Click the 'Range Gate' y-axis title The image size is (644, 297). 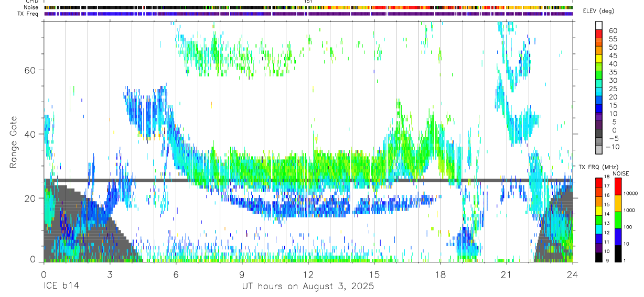(x=14, y=141)
